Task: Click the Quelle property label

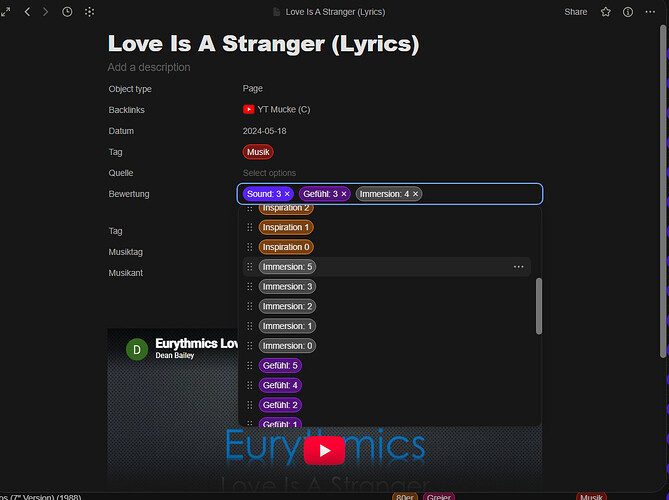Action: pos(121,173)
